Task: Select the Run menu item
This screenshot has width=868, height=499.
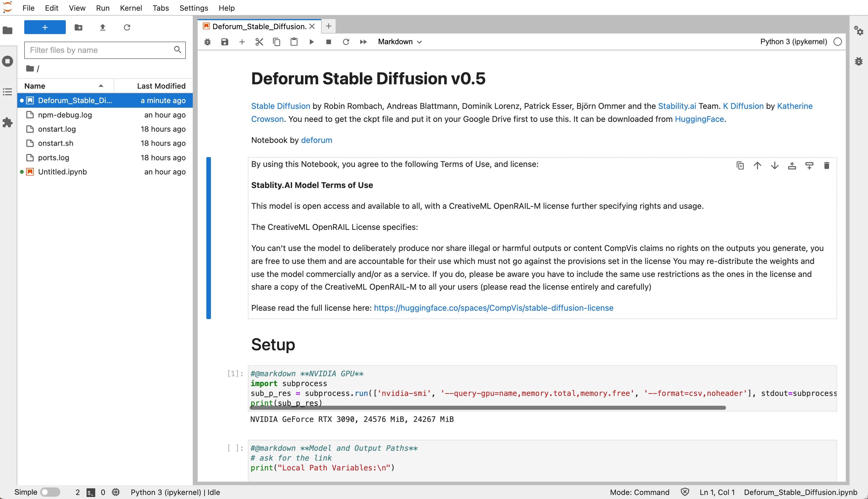Action: click(102, 8)
